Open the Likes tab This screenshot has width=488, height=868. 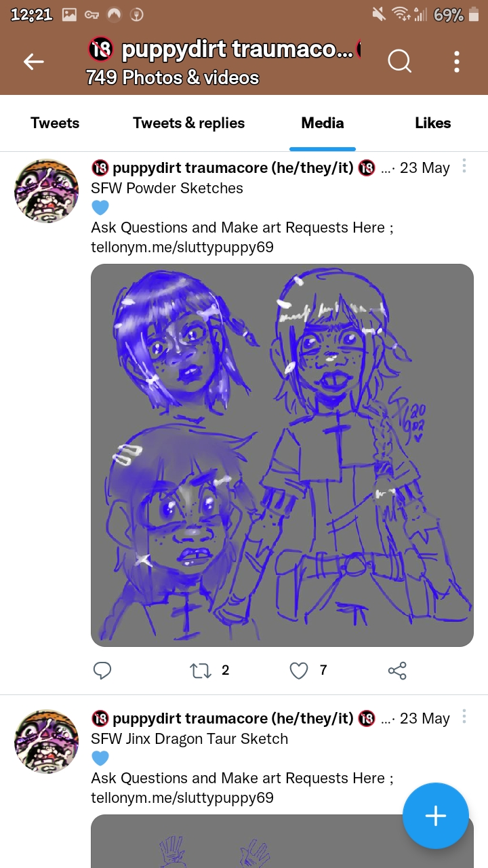432,123
